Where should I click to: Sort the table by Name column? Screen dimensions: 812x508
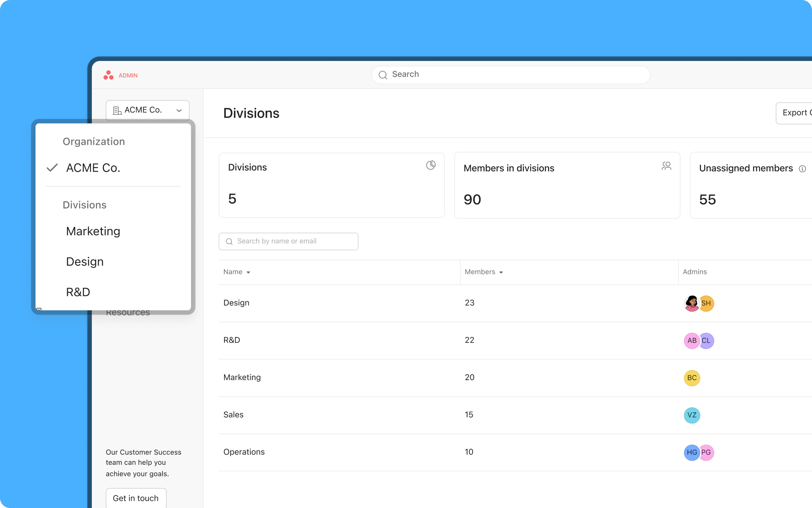coord(236,272)
